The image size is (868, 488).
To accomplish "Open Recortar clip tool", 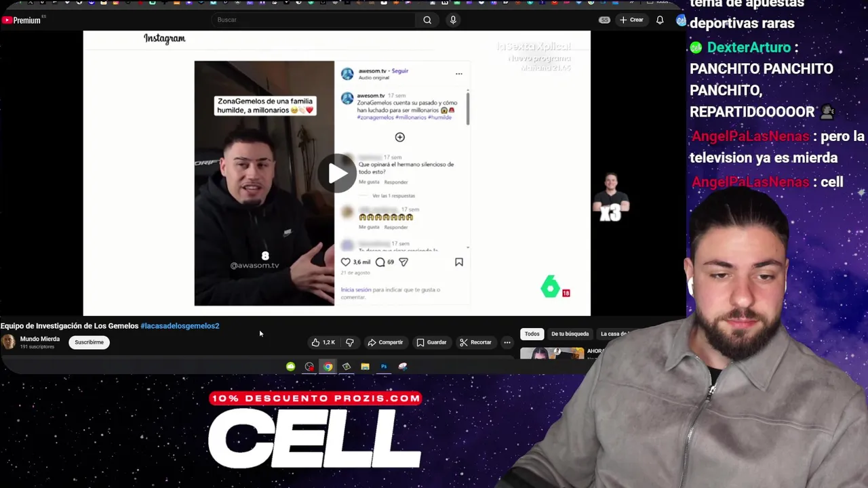I will 475,342.
